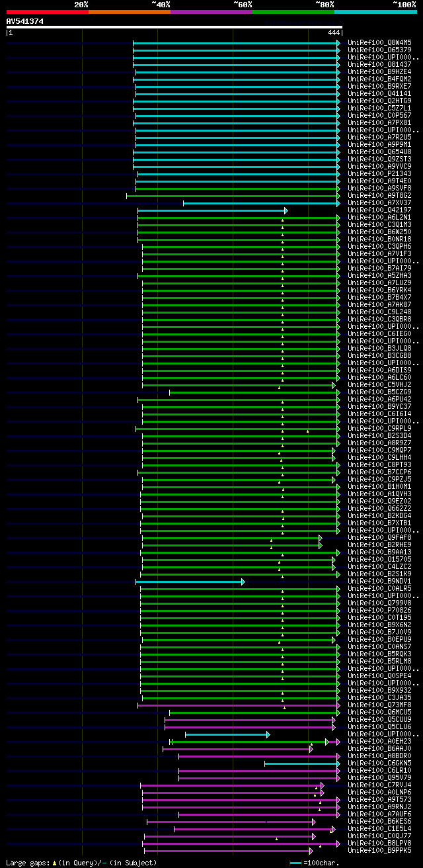The height and width of the screenshot is (868, 423).
Task: Select hit UniRef100_A8R9Z7
Action: click(380, 443)
